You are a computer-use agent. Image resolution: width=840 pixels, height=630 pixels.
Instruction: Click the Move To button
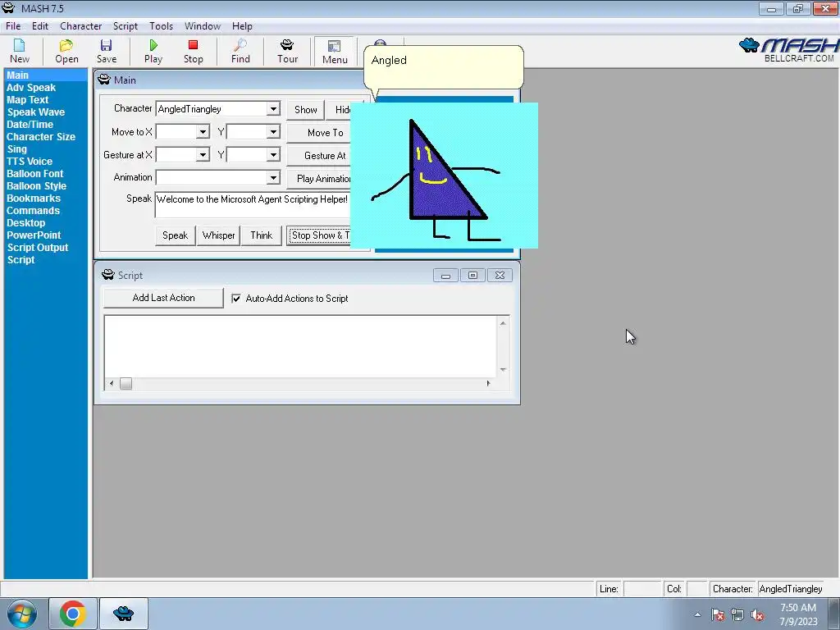319,132
